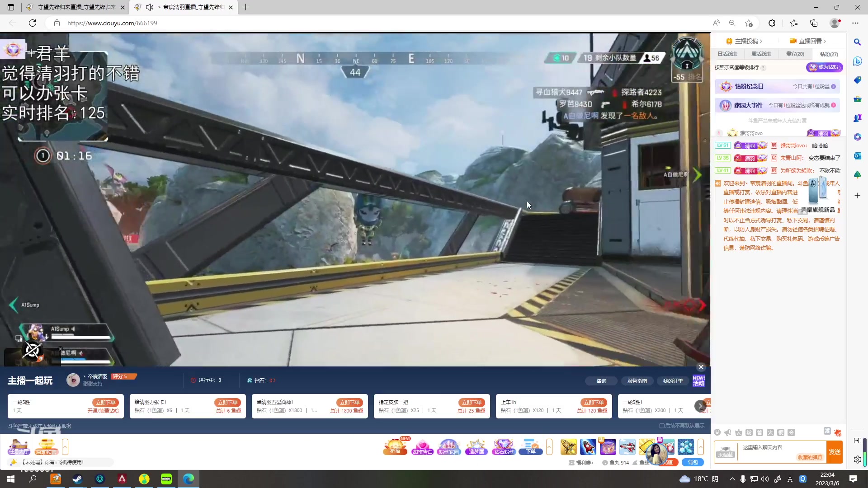Select the blue flower gift icon
The width and height of the screenshot is (868, 488).
click(x=686, y=447)
